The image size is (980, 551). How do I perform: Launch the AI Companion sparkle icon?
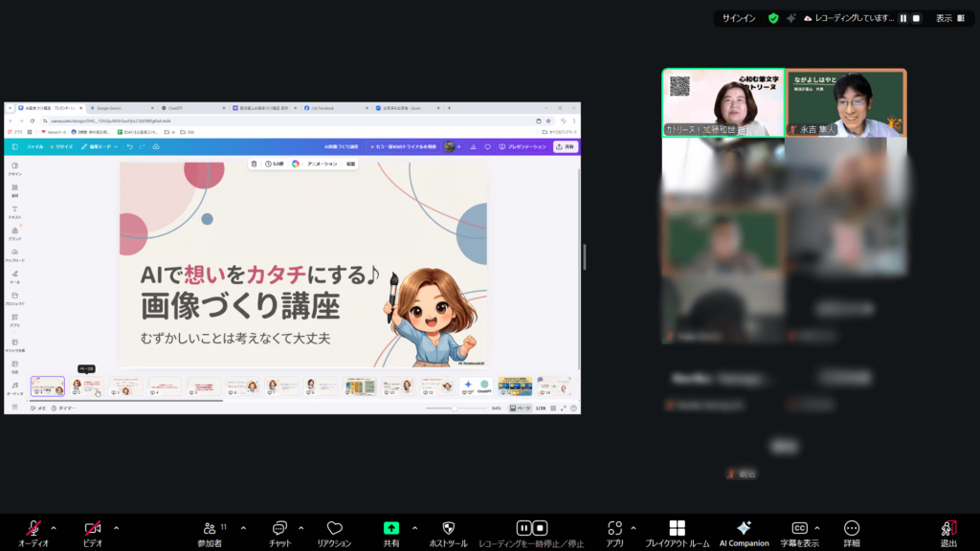(744, 528)
